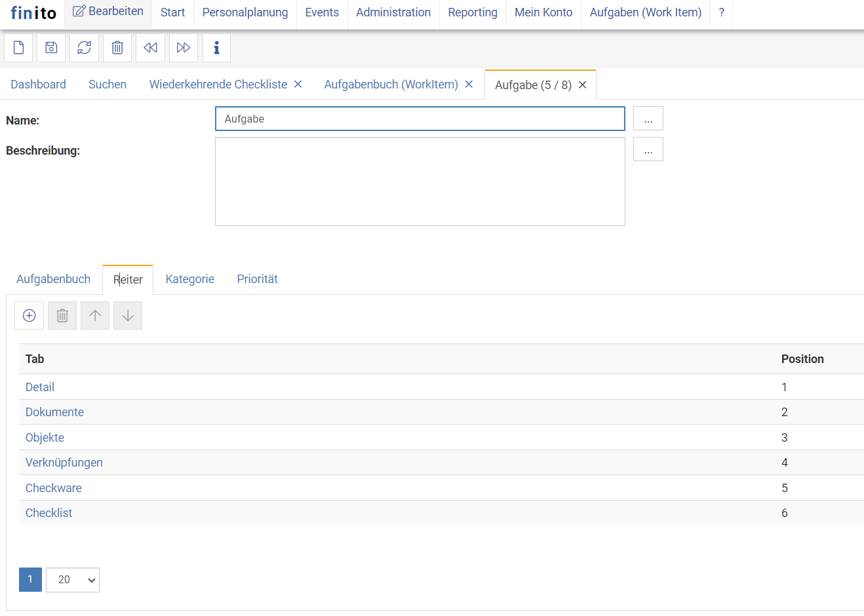Switch to the Kategorie tab

(x=189, y=279)
